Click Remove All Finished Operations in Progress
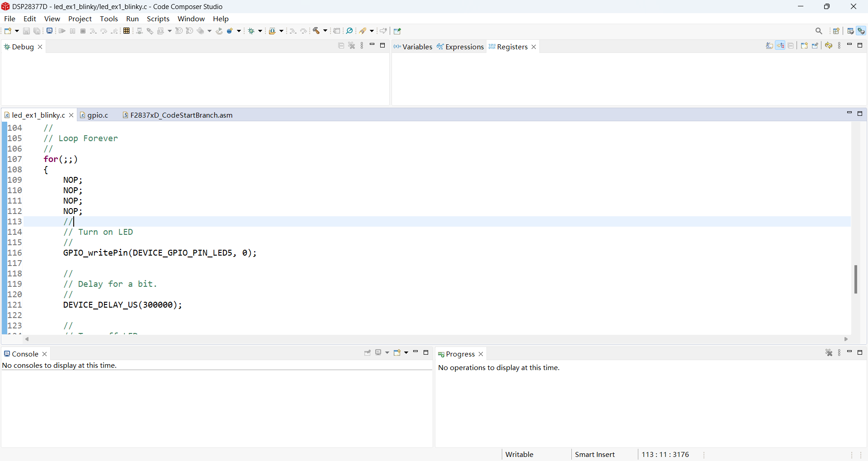Screen dimensions: 868x461 pyautogui.click(x=829, y=353)
